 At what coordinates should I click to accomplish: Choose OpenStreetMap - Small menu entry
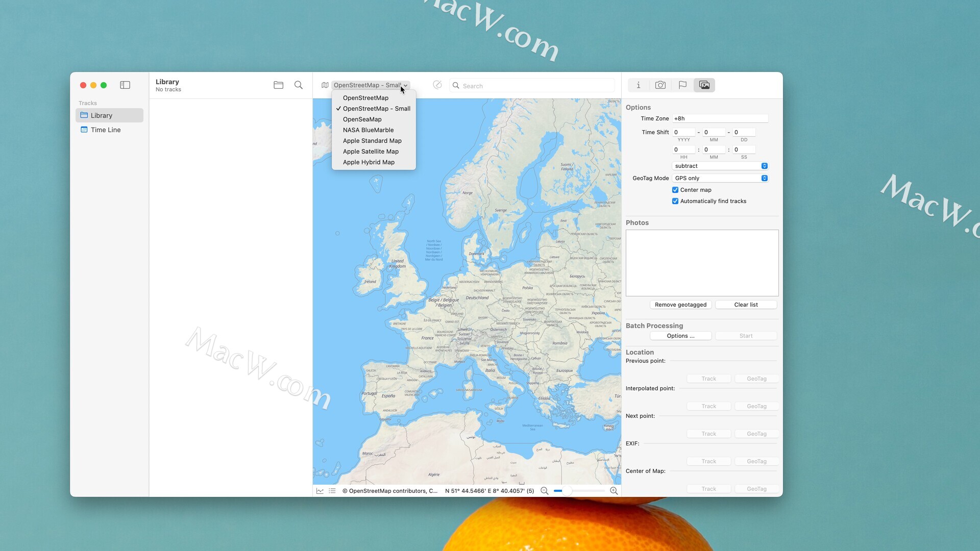374,109
